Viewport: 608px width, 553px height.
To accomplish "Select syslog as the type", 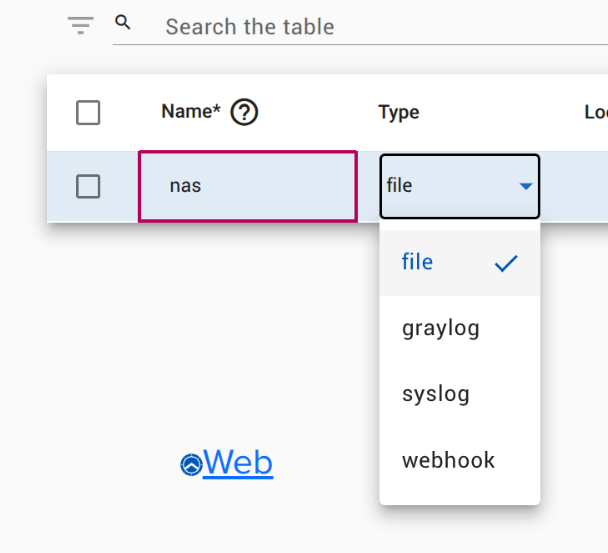I will point(436,394).
